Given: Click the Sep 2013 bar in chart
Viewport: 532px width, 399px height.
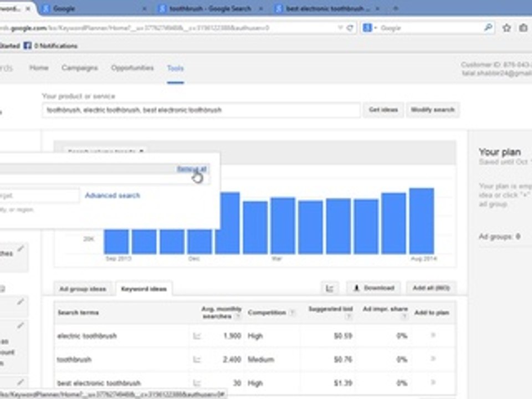Looking at the screenshot, I should tap(116, 242).
